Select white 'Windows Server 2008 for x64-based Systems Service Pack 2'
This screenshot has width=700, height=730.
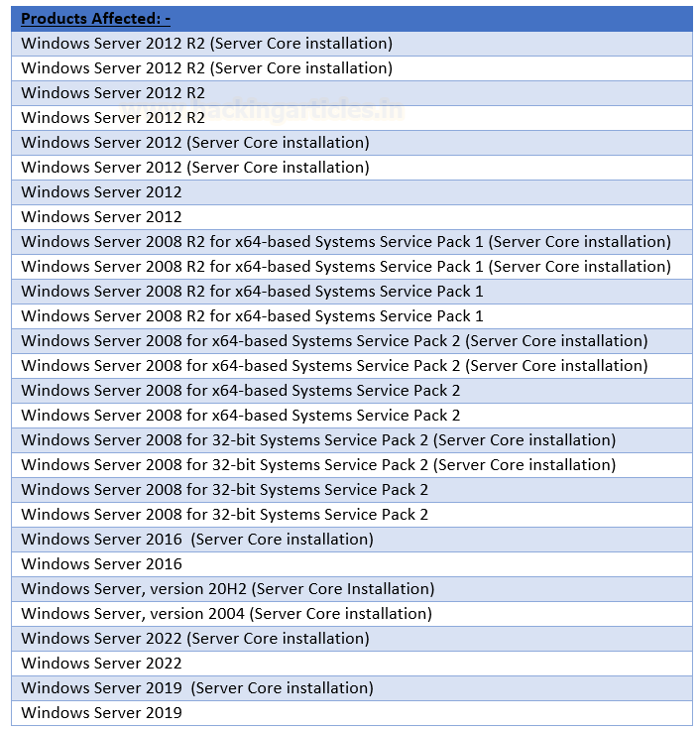pos(352,416)
